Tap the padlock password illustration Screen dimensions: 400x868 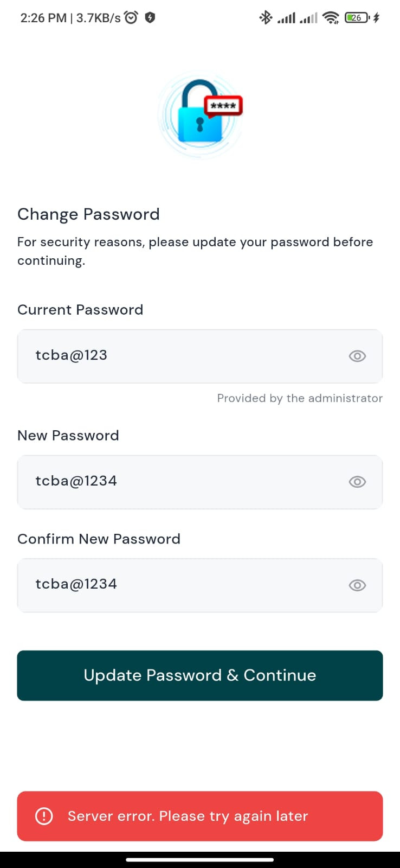[x=201, y=116]
